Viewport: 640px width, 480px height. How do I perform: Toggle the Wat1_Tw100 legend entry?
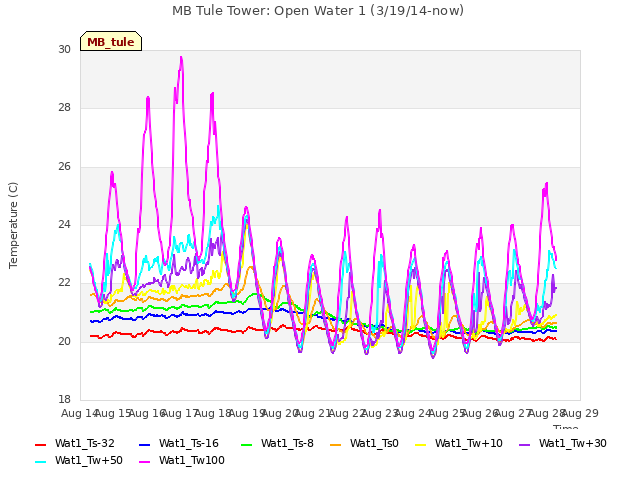pyautogui.click(x=182, y=460)
